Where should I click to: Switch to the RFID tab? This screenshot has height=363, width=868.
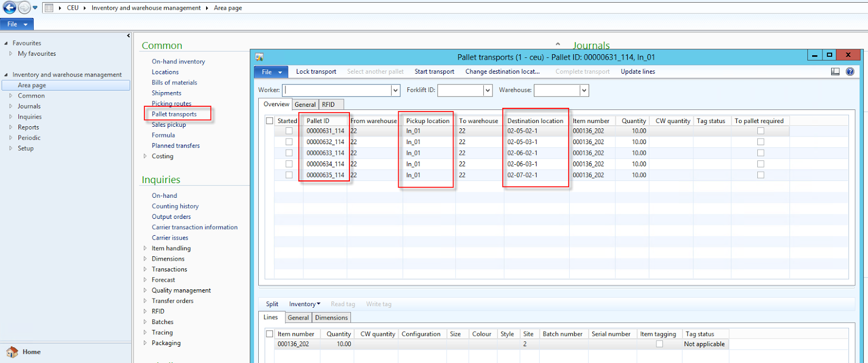tap(328, 105)
